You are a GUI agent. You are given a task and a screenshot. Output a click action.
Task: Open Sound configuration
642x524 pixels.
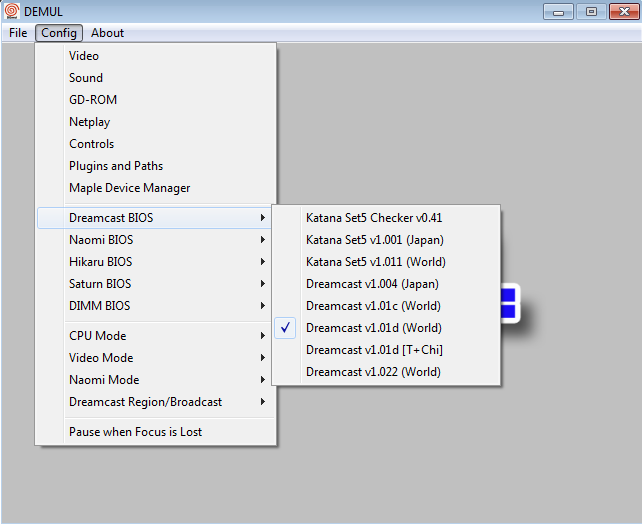pos(156,78)
